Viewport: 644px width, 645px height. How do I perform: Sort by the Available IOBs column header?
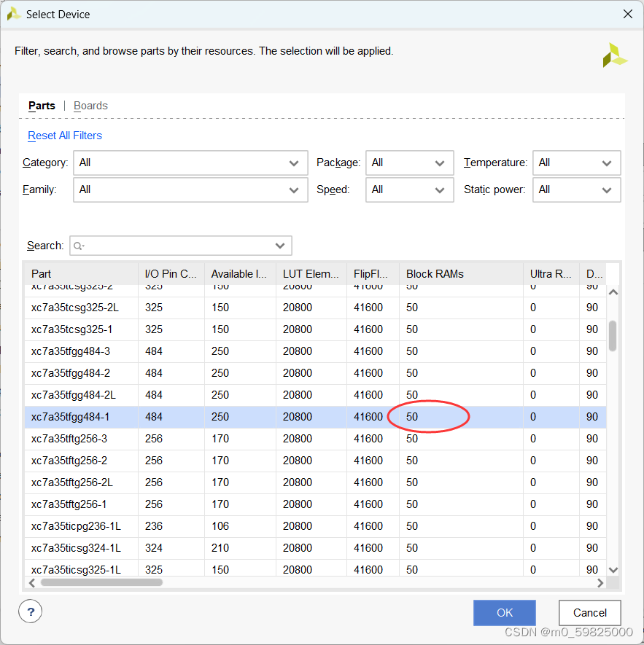[x=240, y=274]
